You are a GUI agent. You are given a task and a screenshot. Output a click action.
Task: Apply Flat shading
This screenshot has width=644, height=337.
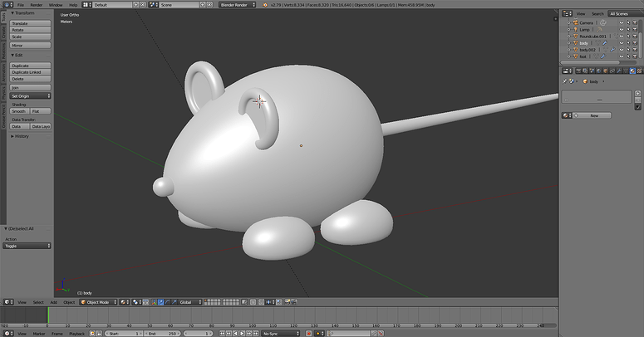tap(41, 111)
